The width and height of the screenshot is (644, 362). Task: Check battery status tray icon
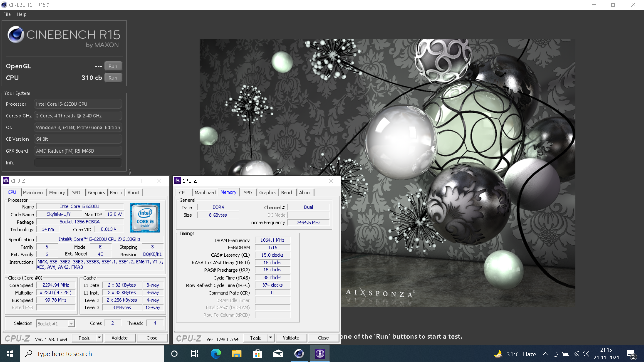click(x=566, y=354)
